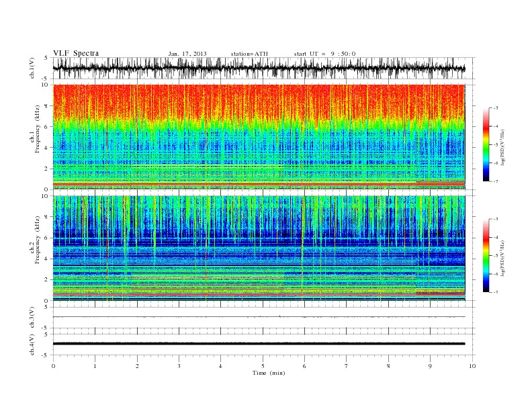The width and height of the screenshot is (532, 411).
Task: Click time-axis tick label "3"
Action: click(179, 366)
